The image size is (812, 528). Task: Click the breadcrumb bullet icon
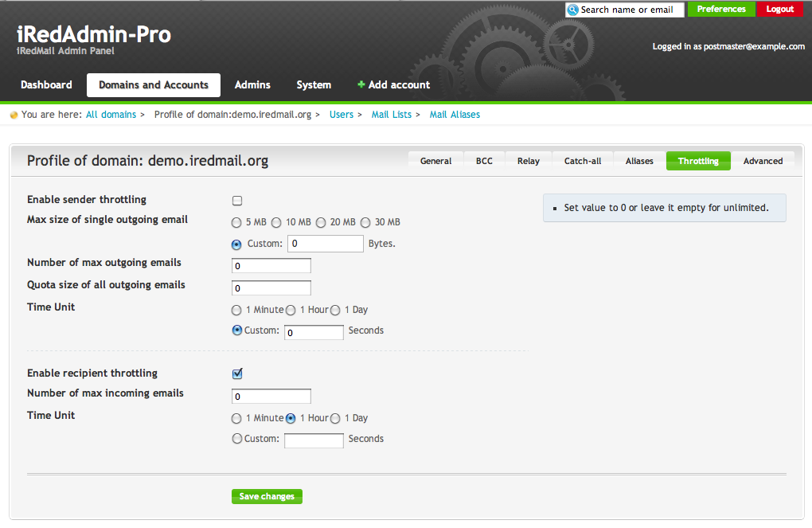(x=14, y=115)
